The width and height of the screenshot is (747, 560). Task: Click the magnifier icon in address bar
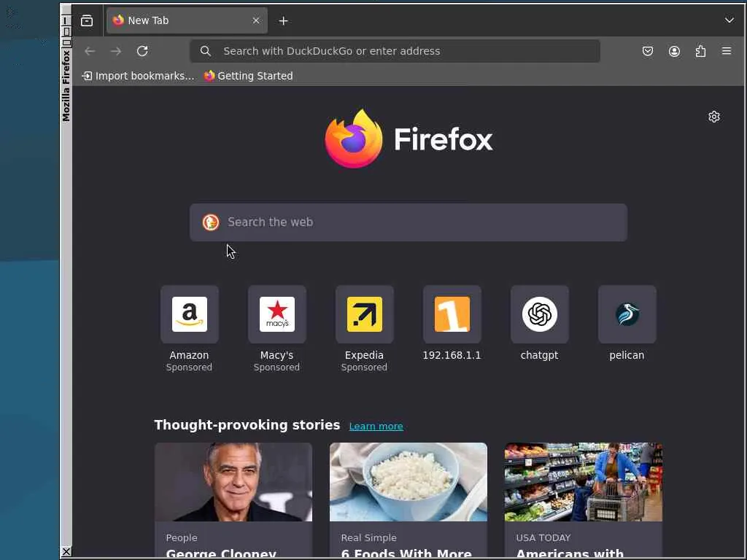pyautogui.click(x=205, y=51)
